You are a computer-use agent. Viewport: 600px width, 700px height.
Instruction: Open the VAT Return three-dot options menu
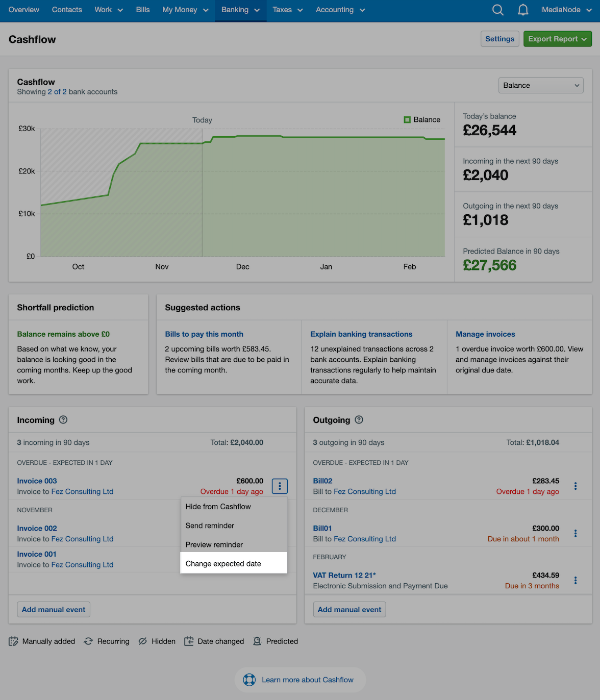click(x=576, y=580)
